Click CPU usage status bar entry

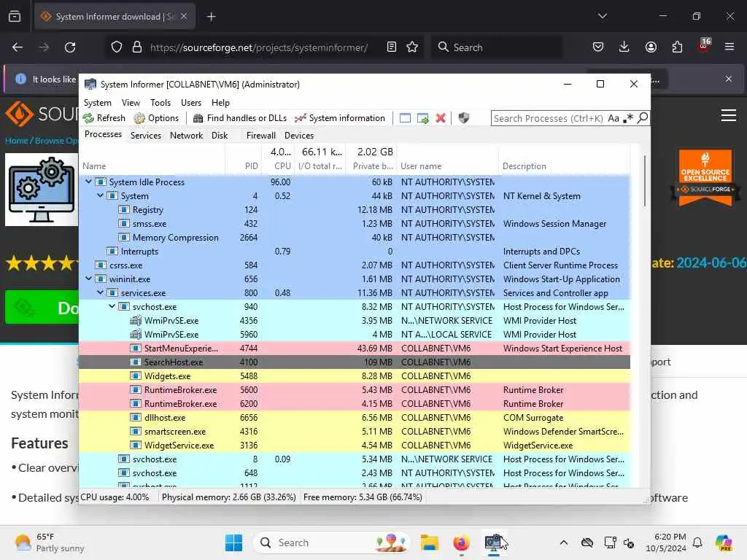(115, 497)
